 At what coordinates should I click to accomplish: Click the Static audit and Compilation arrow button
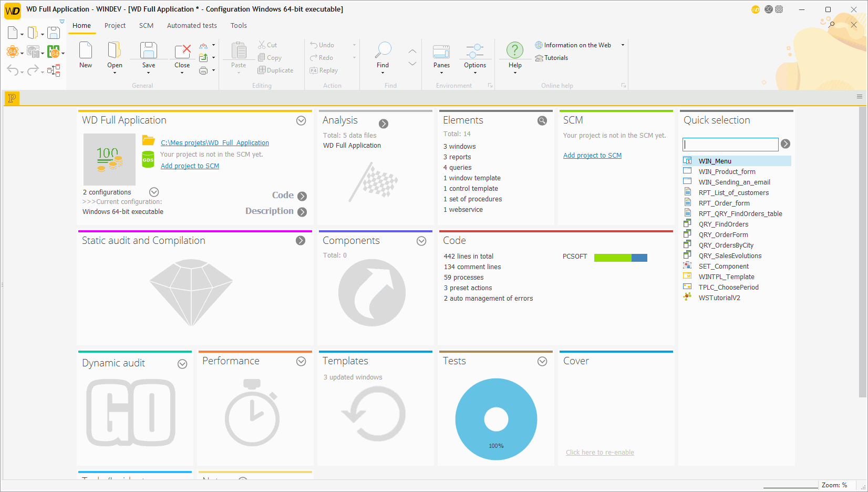pos(301,241)
